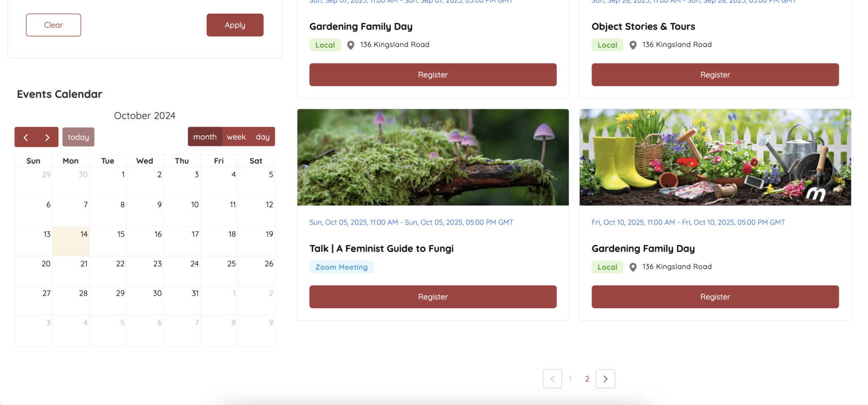Jump calendar to today
Image resolution: width=868 pixels, height=405 pixels.
coord(78,137)
